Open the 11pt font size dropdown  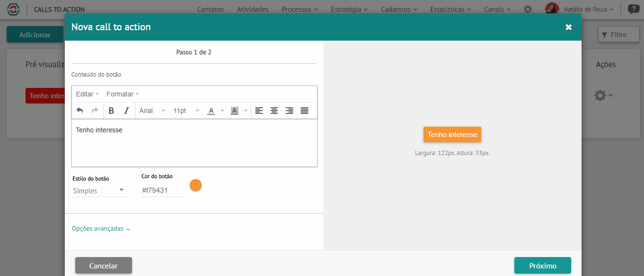pyautogui.click(x=186, y=111)
